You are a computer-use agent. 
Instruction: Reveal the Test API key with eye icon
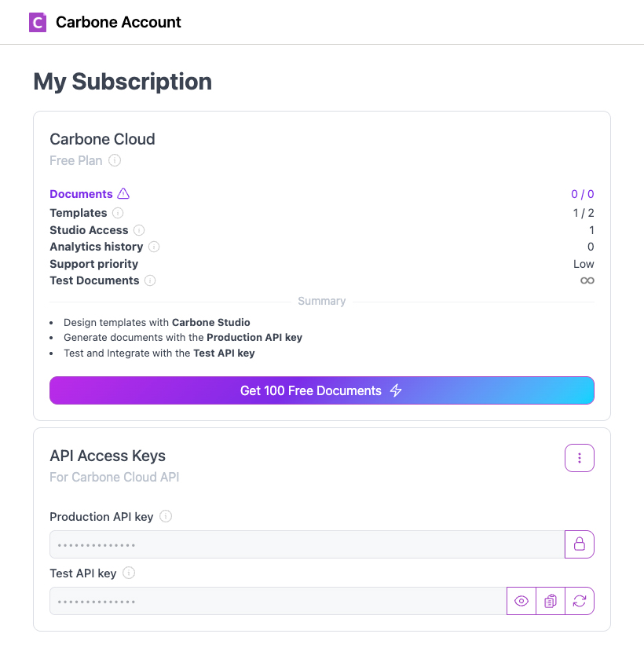521,601
